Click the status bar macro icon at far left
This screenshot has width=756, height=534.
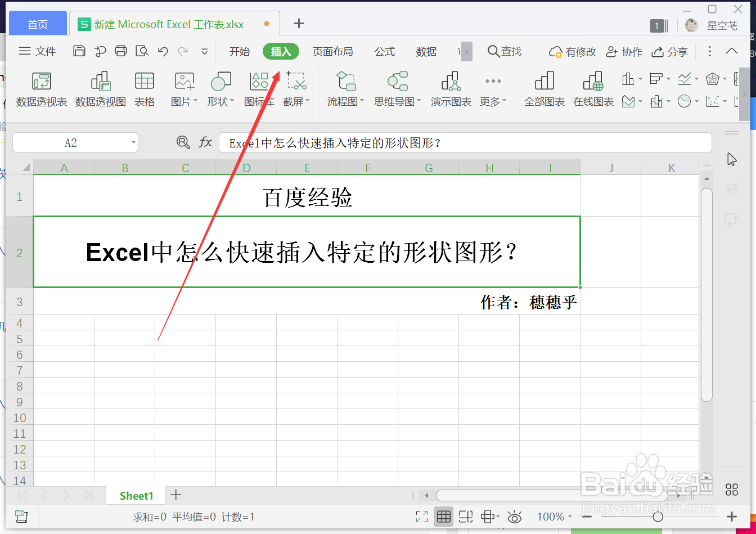[x=22, y=517]
